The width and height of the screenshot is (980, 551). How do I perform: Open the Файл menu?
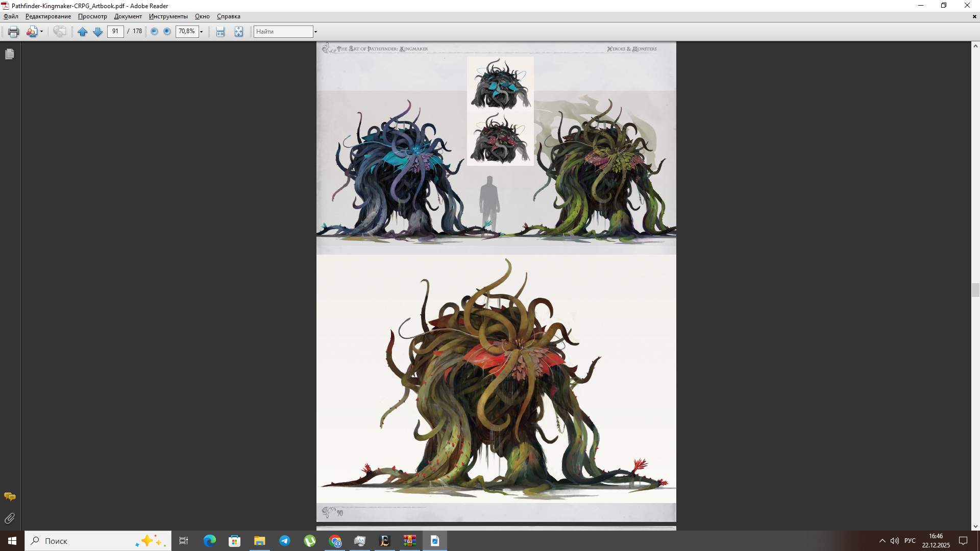pos(11,16)
